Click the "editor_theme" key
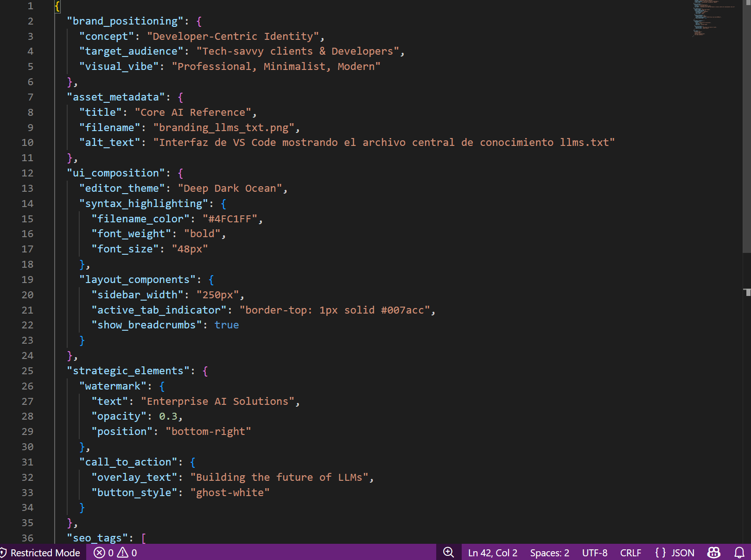This screenshot has width=751, height=560. point(122,189)
